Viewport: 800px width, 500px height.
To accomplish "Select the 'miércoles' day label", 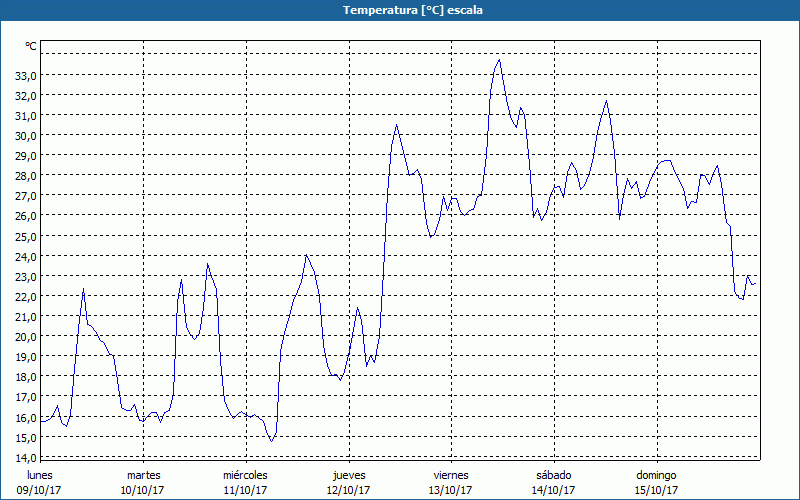I will pos(245,475).
